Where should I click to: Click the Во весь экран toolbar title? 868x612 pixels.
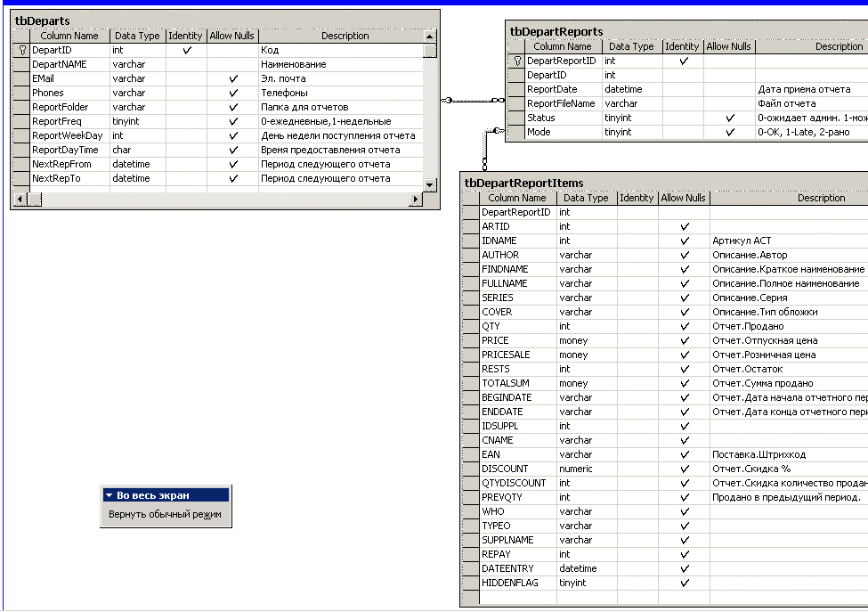click(153, 495)
